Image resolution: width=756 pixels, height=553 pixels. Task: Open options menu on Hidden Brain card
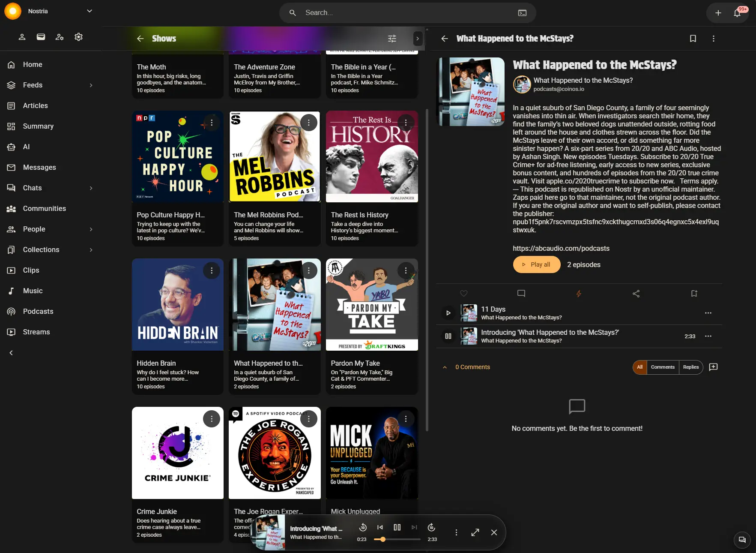coord(212,270)
